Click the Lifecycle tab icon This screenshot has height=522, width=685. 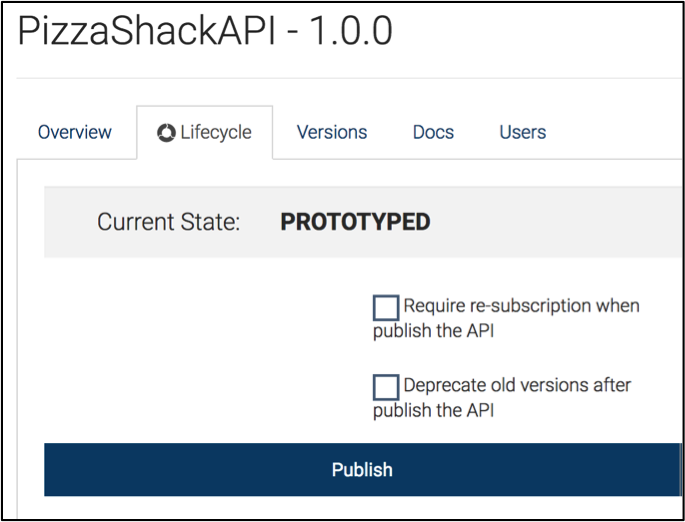click(x=167, y=132)
